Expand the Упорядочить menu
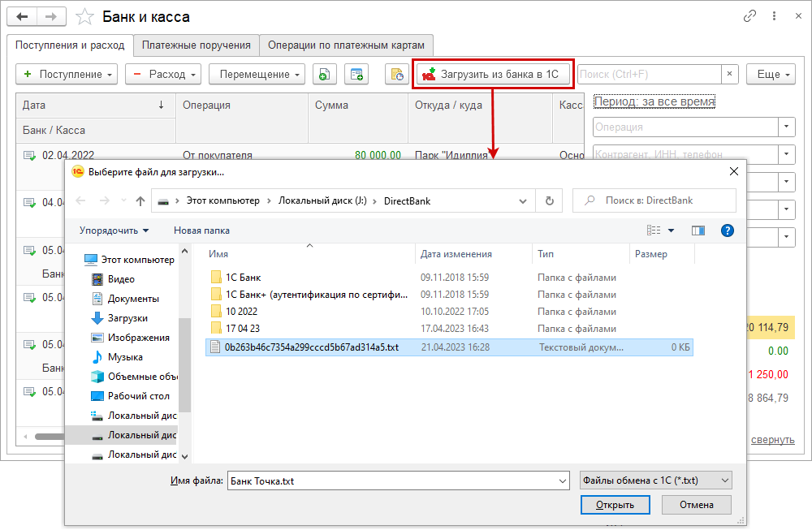 pyautogui.click(x=114, y=231)
